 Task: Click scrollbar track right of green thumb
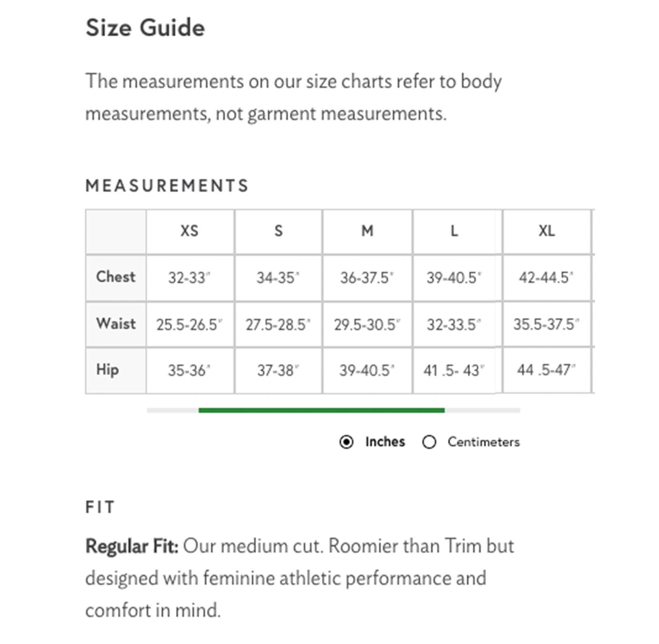[482, 411]
